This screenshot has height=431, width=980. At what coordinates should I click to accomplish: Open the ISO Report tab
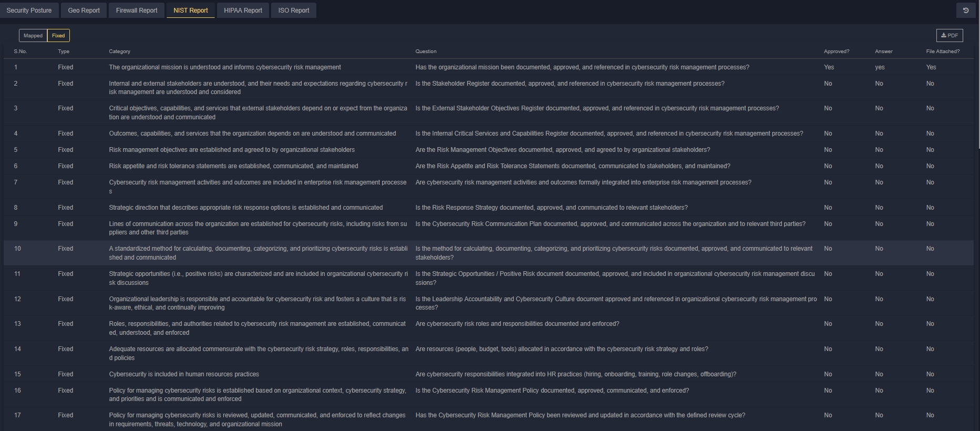294,11
